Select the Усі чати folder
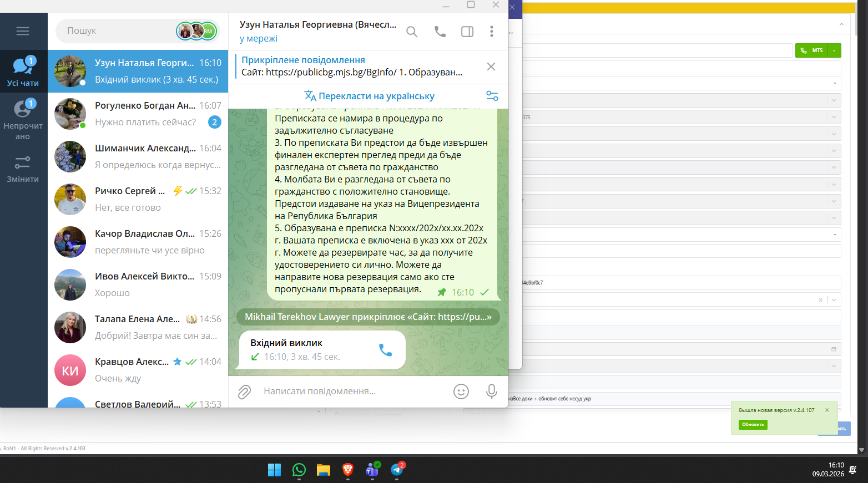Screen dimensions: 868x483 (23, 71)
